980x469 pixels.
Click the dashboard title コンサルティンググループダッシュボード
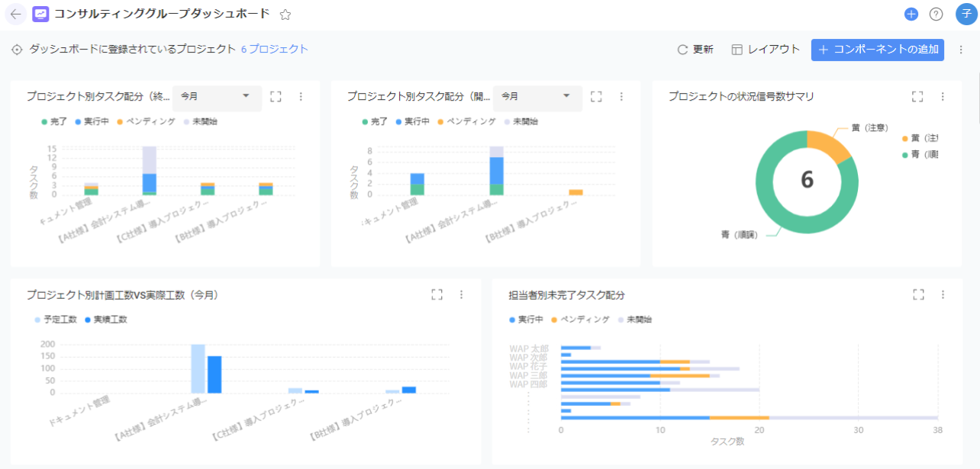coord(162,14)
